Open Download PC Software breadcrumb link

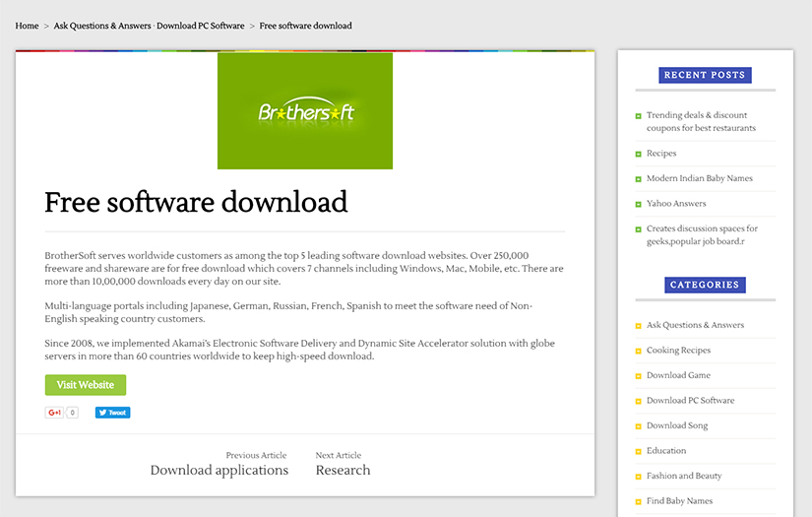[x=201, y=26]
